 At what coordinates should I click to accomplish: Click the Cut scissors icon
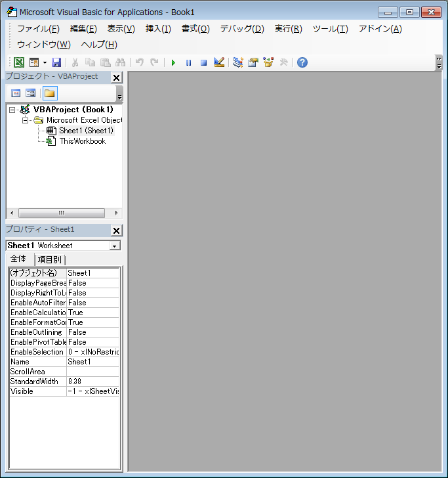pos(75,62)
